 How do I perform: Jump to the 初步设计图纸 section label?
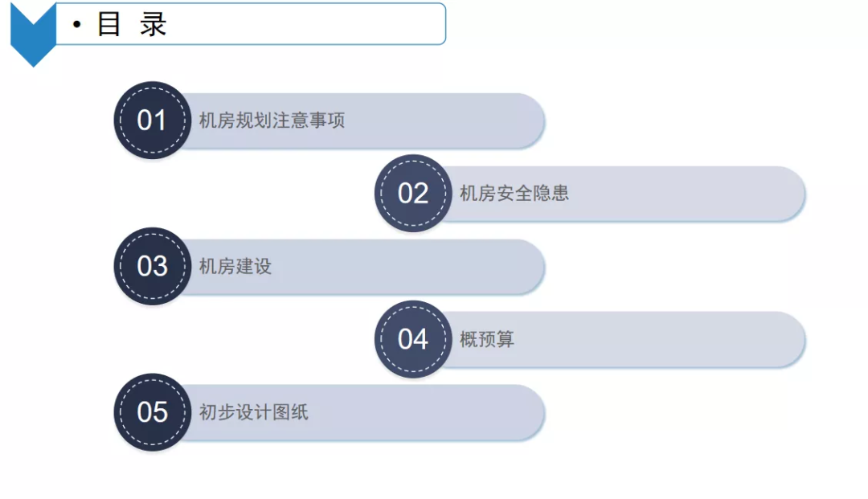click(x=253, y=412)
